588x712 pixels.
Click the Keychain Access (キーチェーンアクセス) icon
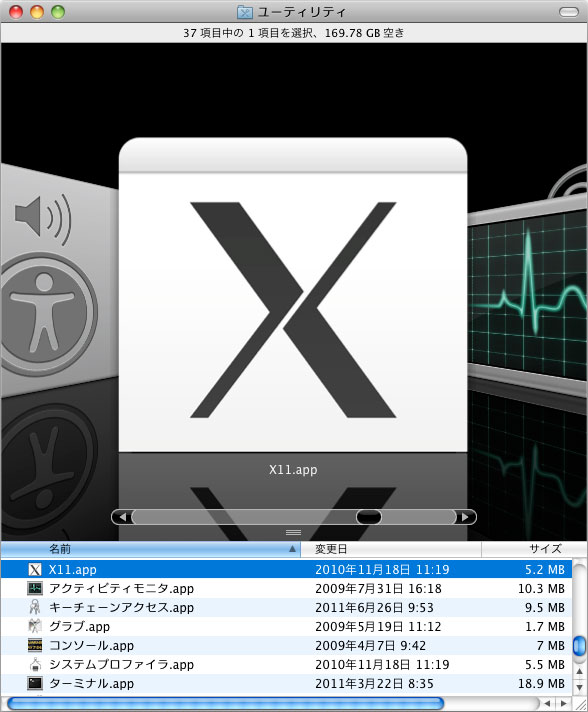(x=35, y=608)
